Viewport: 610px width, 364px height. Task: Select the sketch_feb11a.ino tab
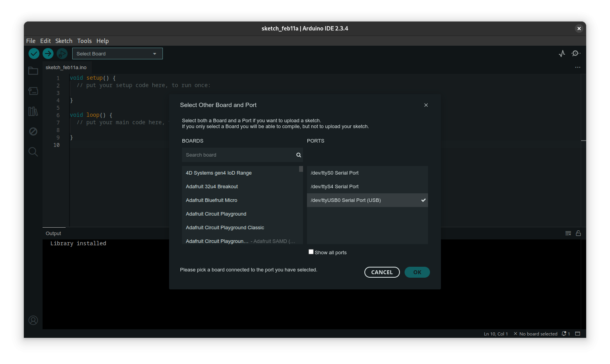coord(66,67)
